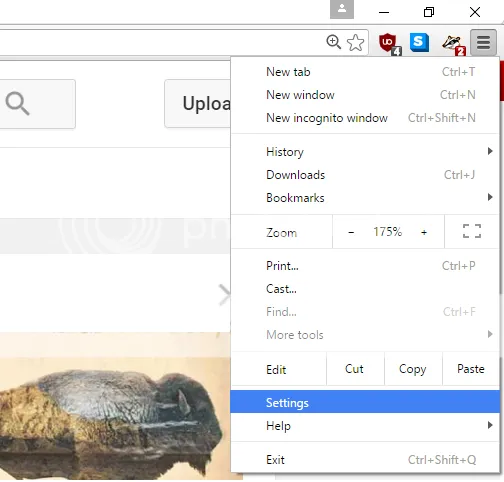Image resolution: width=504 pixels, height=482 pixels.
Task: Choose Find... in the menu
Action: click(365, 312)
